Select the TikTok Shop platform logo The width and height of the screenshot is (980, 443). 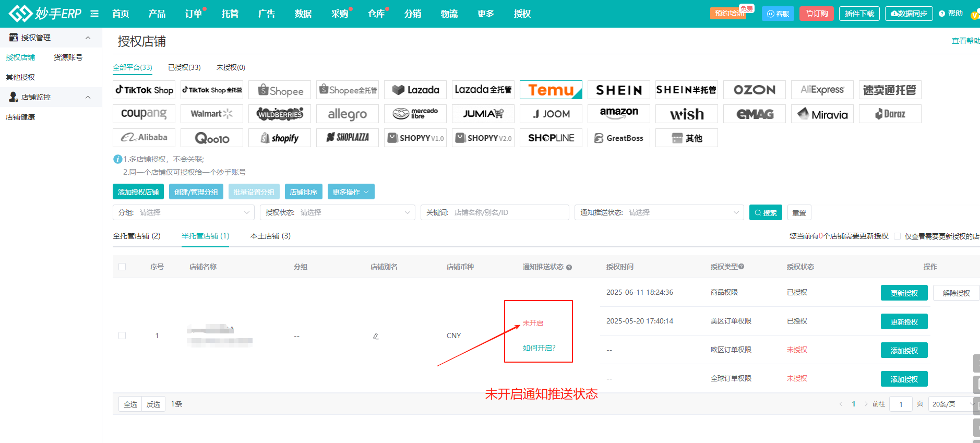(144, 90)
